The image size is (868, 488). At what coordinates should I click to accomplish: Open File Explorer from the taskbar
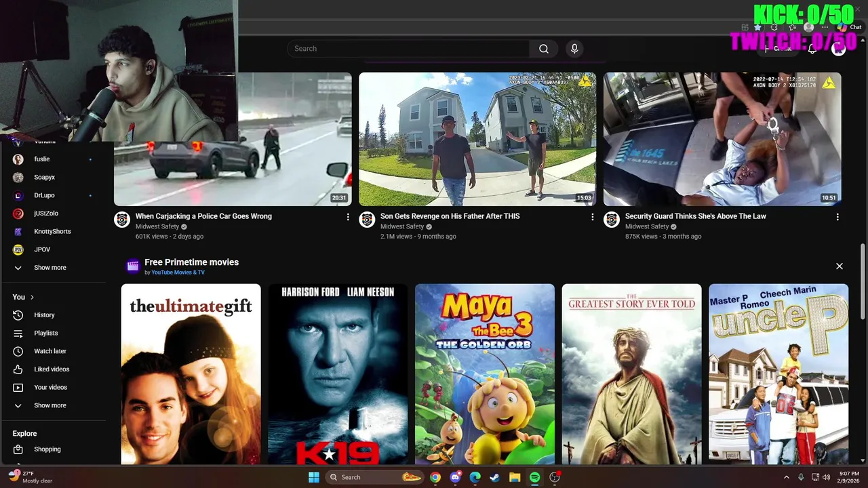515,477
